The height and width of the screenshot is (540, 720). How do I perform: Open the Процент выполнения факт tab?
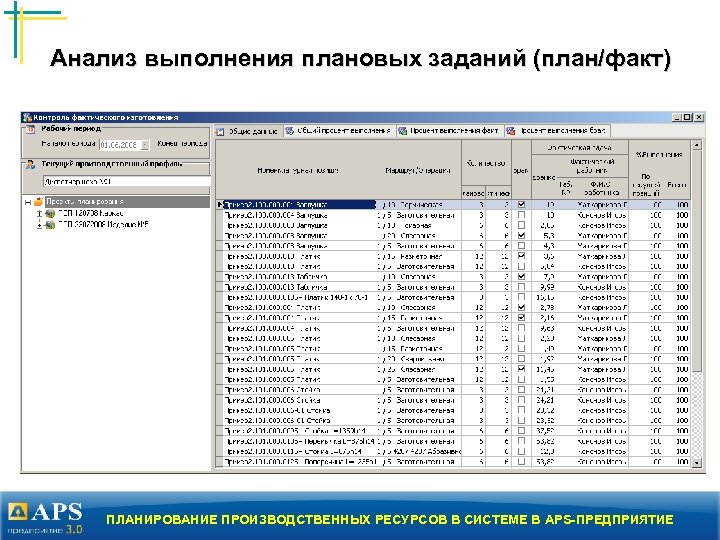(x=449, y=131)
